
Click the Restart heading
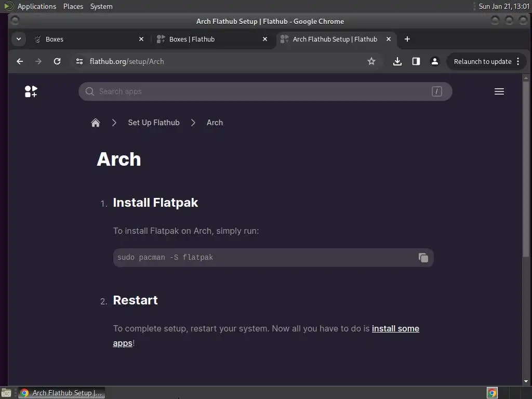point(136,300)
